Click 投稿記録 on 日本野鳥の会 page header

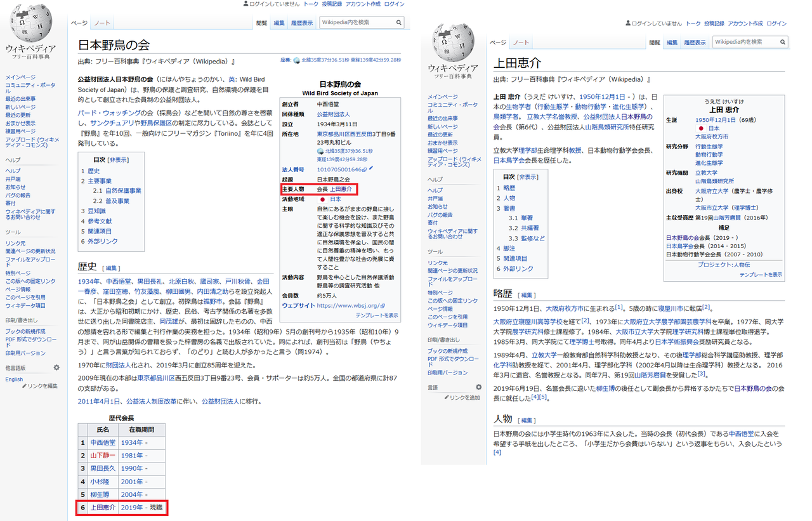[x=332, y=4]
